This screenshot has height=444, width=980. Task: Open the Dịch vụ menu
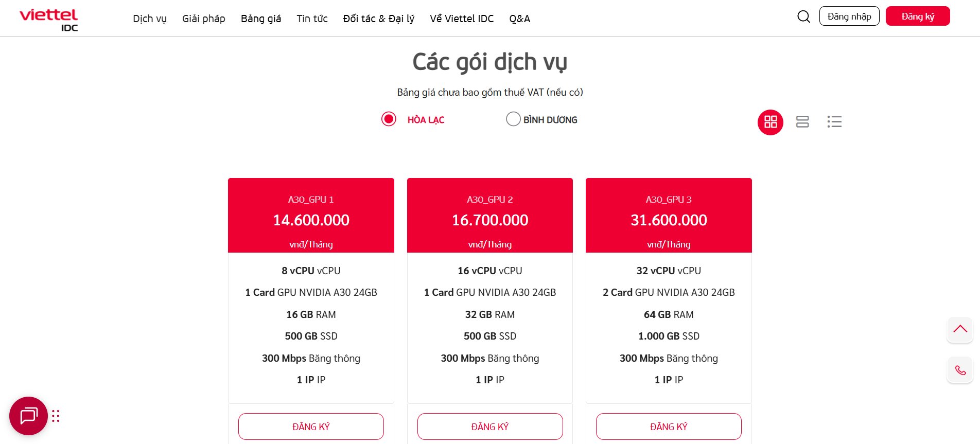pyautogui.click(x=150, y=19)
